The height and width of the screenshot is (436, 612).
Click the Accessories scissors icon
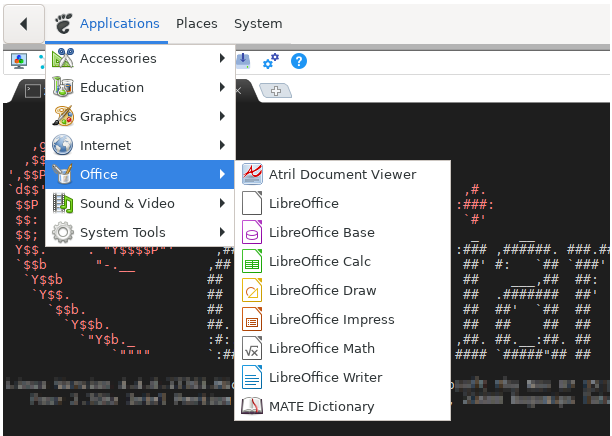(63, 58)
